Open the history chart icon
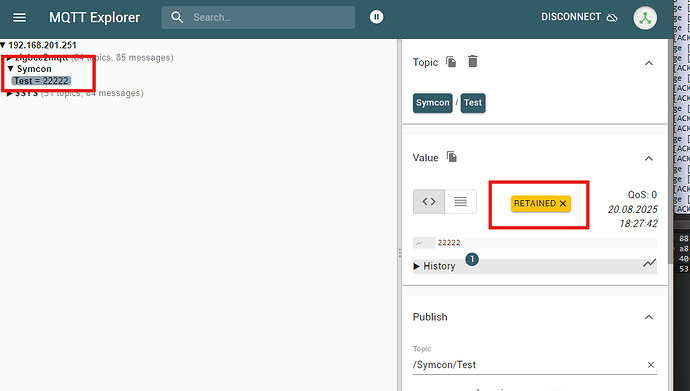 (649, 263)
